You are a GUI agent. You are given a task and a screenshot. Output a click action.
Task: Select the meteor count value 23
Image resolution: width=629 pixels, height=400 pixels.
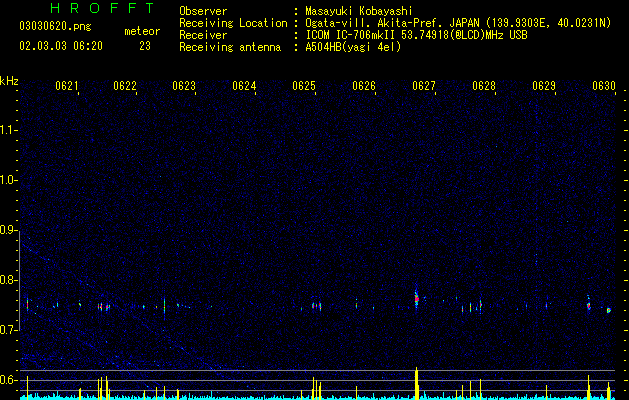coord(145,46)
